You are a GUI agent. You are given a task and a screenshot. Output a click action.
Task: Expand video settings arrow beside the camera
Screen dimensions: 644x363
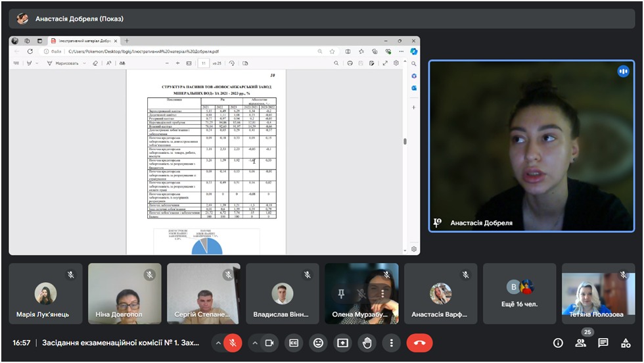coord(254,343)
